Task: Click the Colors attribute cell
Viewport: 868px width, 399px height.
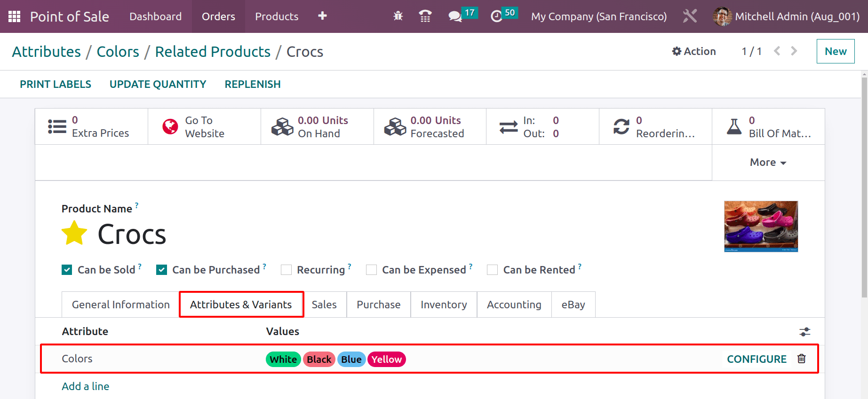Action: tap(77, 359)
